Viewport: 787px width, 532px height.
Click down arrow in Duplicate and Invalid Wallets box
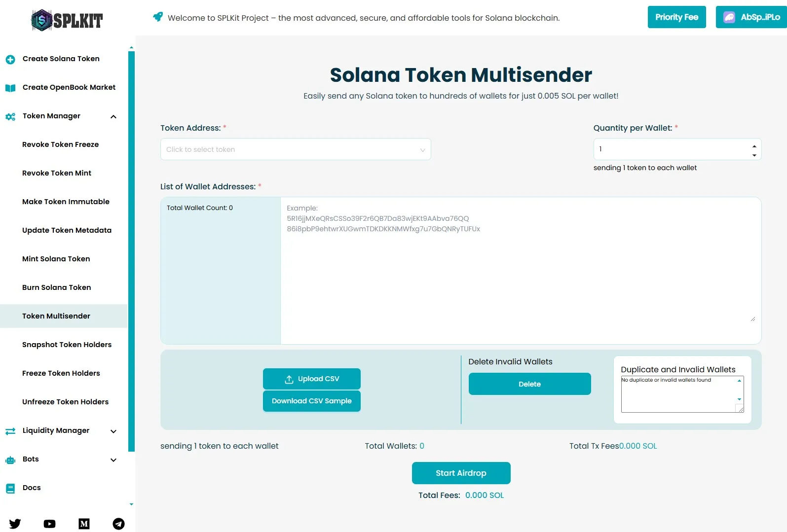click(739, 399)
